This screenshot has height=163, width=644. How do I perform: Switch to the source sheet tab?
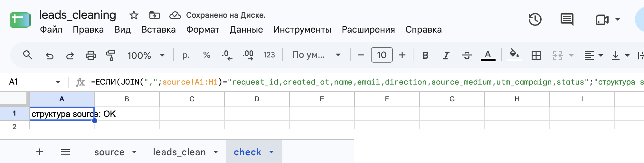pos(109,152)
